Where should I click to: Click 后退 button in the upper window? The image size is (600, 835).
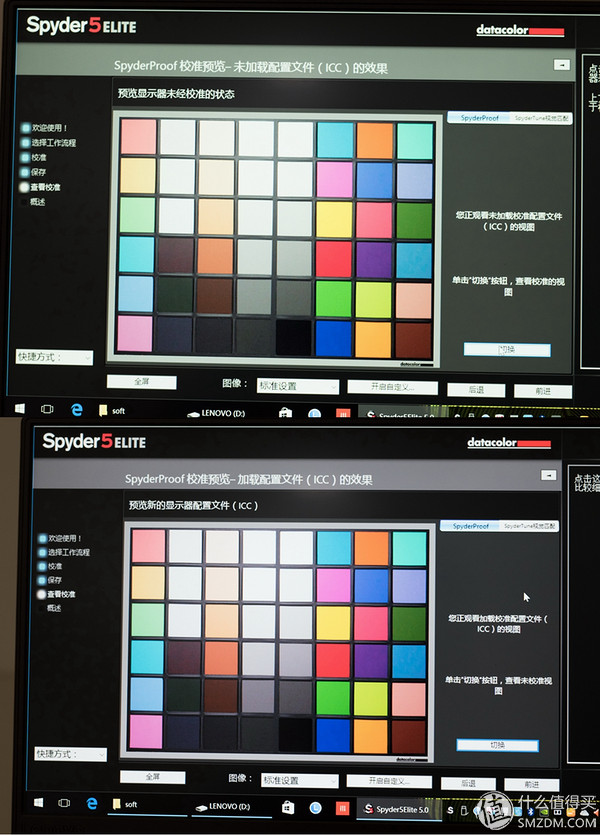(476, 390)
